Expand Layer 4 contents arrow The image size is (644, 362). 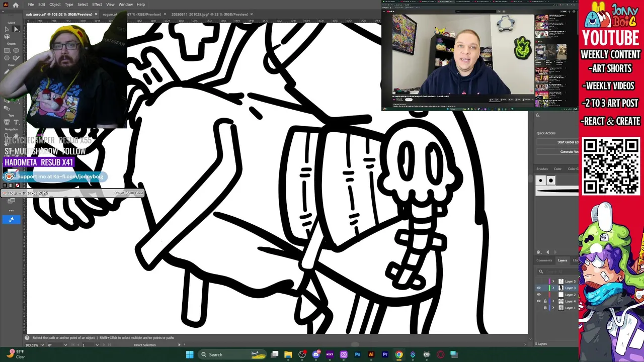pyautogui.click(x=553, y=301)
